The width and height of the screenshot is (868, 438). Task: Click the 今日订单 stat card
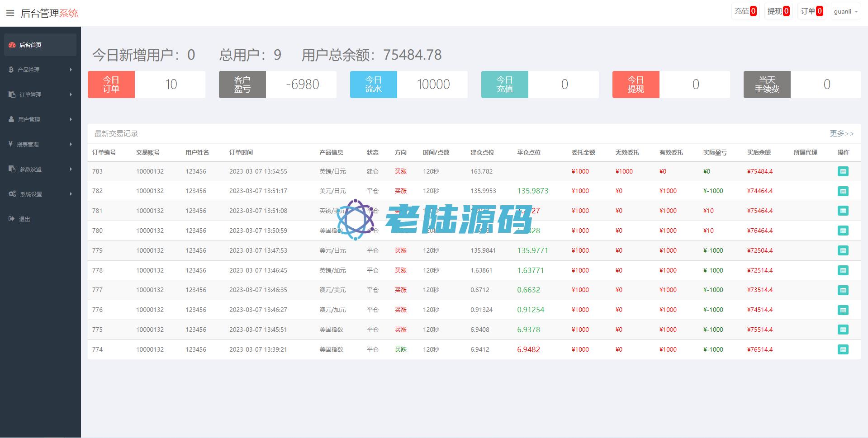pyautogui.click(x=146, y=85)
